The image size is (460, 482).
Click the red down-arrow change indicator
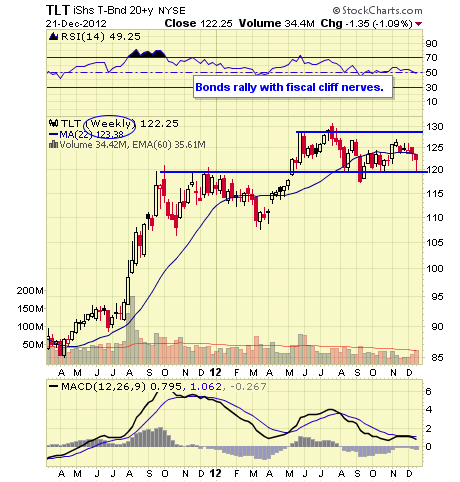coord(419,24)
